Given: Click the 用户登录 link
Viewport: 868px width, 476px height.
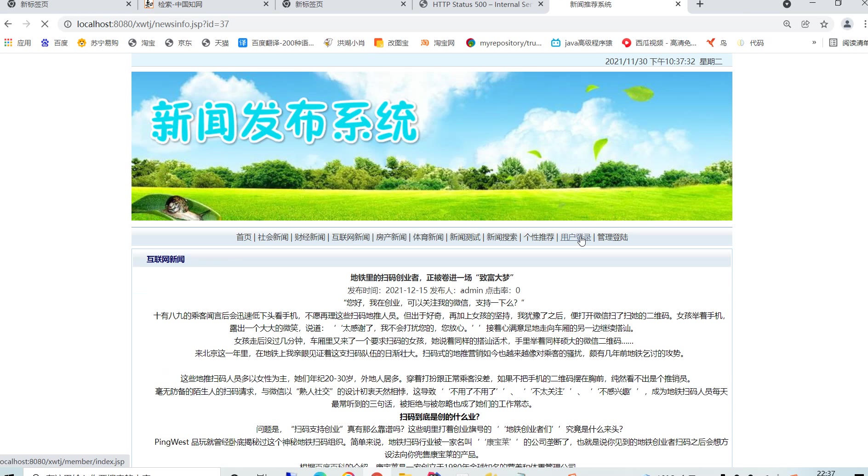Looking at the screenshot, I should click(576, 237).
